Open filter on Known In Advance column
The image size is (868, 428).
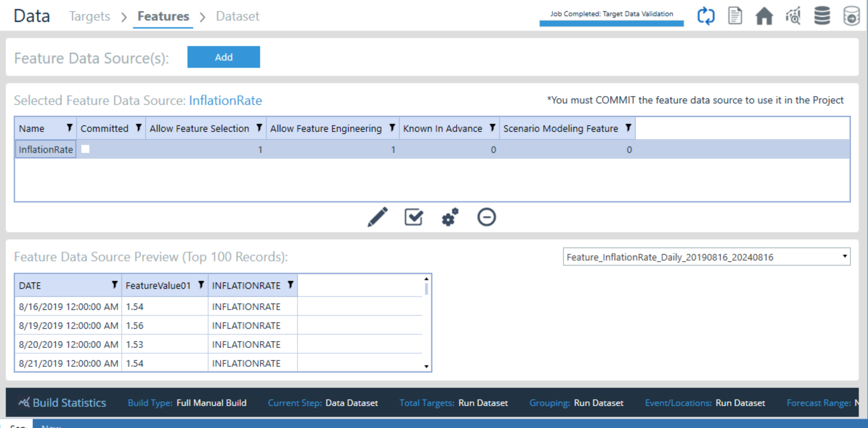pyautogui.click(x=492, y=128)
